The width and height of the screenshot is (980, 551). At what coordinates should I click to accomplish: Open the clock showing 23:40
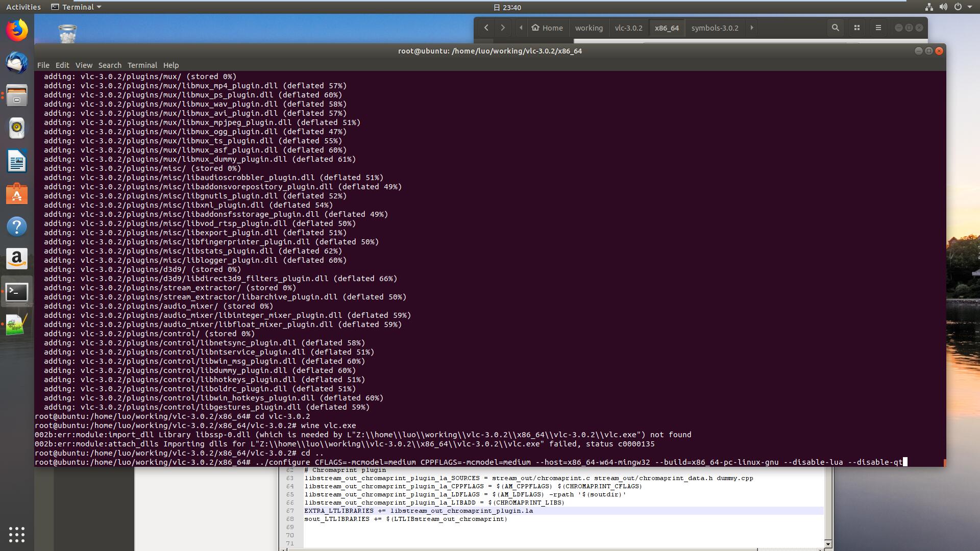[x=507, y=7]
